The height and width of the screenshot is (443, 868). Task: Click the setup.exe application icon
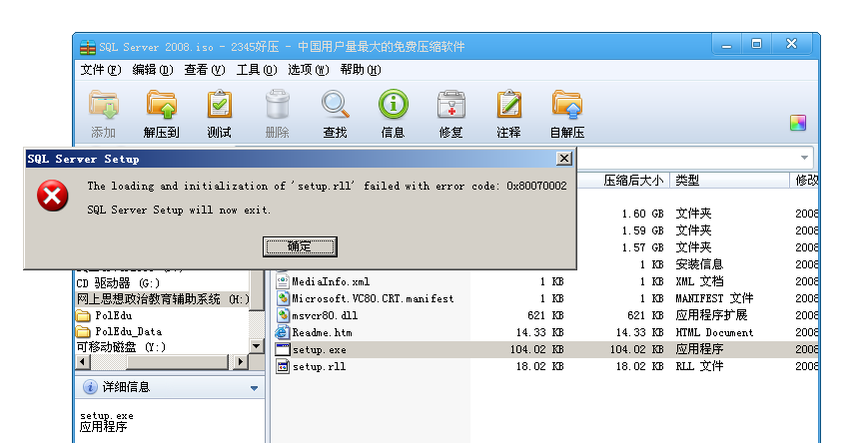283,349
